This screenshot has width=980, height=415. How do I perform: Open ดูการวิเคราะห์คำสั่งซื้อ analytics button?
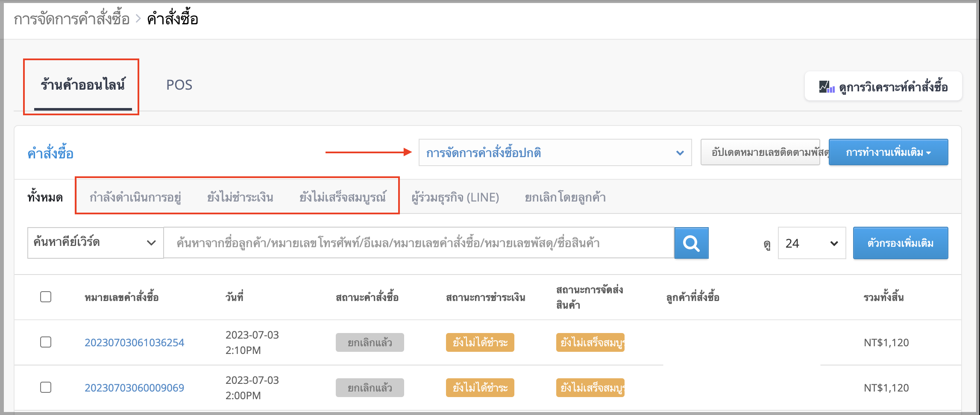coord(883,86)
